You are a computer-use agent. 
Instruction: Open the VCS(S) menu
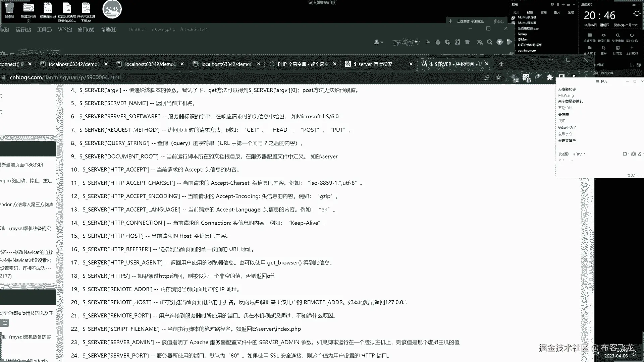pyautogui.click(x=65, y=29)
